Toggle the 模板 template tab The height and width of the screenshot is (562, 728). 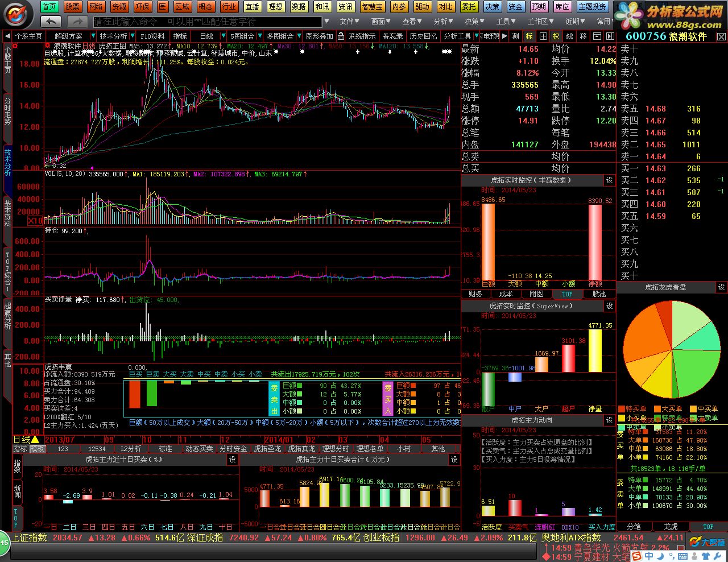37,449
